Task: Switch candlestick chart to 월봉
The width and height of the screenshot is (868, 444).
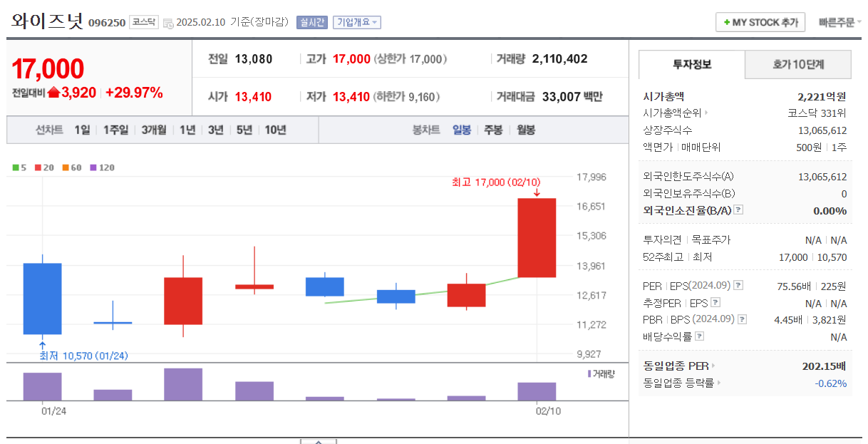Action: [526, 130]
